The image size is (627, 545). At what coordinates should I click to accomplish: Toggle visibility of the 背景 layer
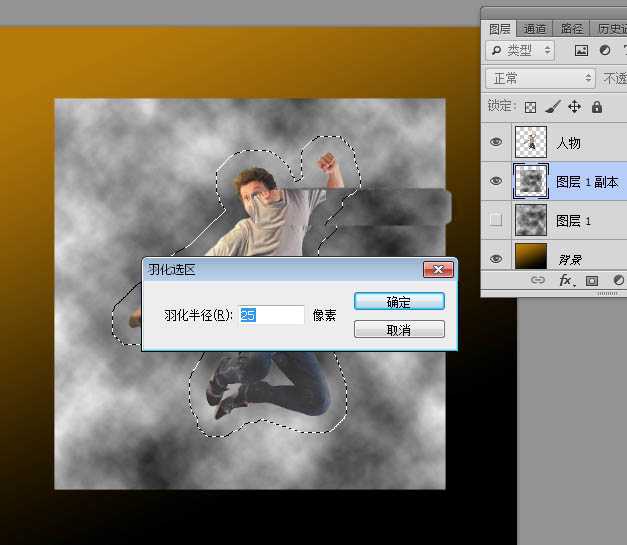pos(496,258)
